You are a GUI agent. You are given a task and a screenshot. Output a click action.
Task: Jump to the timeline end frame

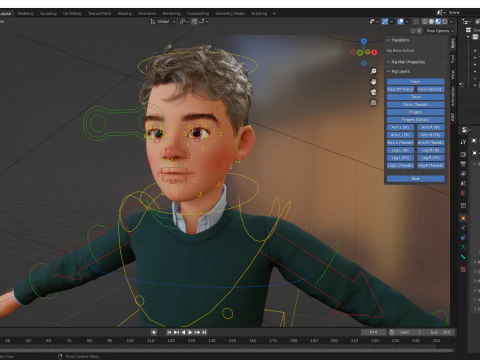tap(204, 332)
